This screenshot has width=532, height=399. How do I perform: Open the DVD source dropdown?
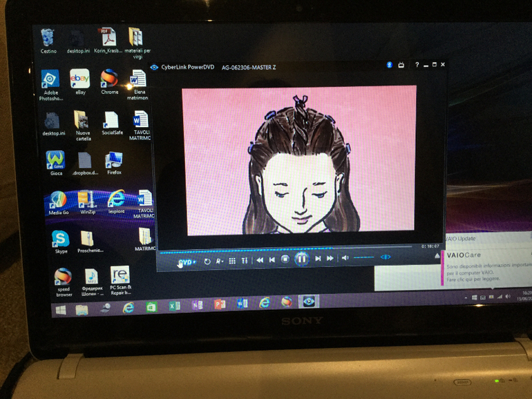(187, 262)
